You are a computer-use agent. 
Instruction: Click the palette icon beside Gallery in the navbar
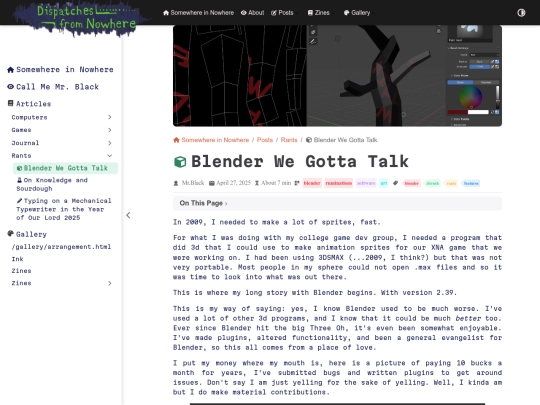point(346,13)
